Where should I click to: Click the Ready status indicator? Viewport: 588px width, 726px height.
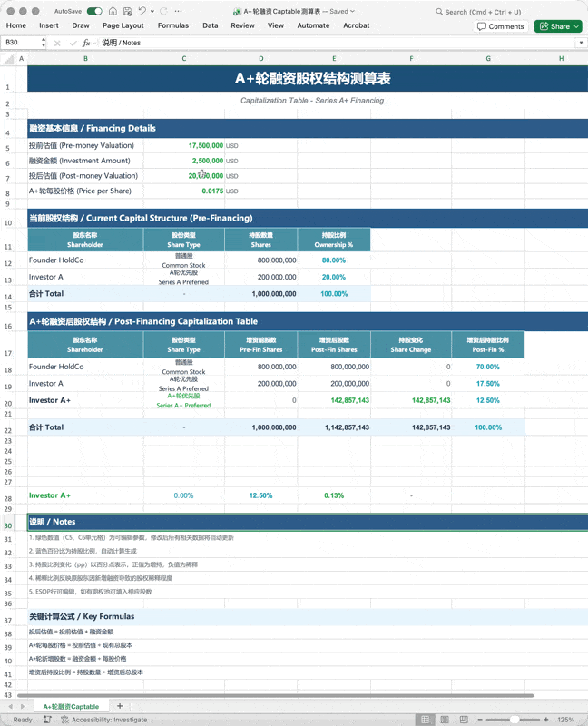tap(23, 720)
